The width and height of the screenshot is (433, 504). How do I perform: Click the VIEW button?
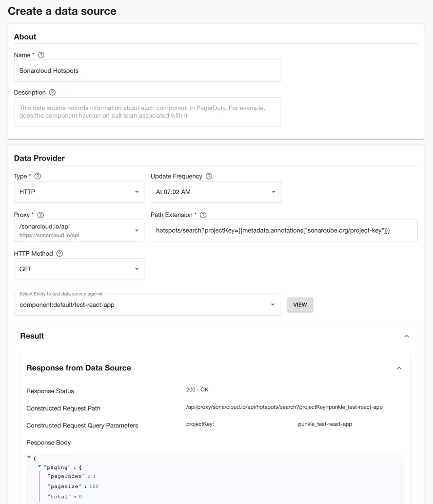pyautogui.click(x=300, y=304)
